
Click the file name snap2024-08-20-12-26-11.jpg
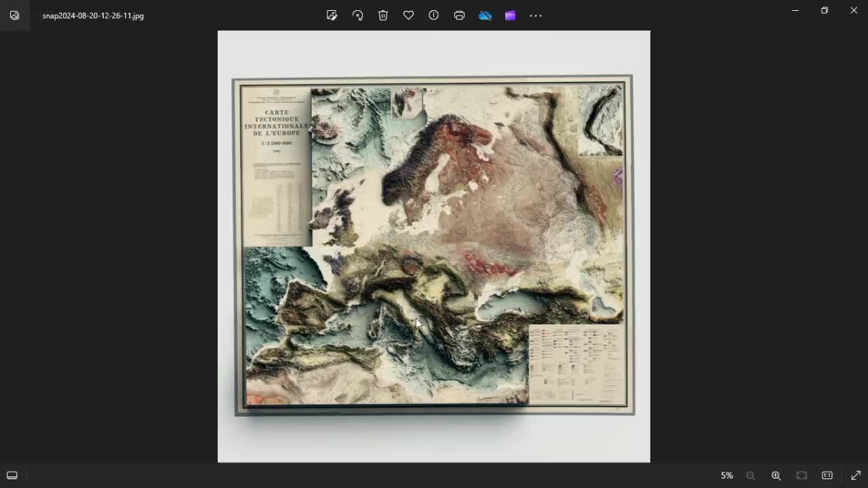pyautogui.click(x=93, y=16)
